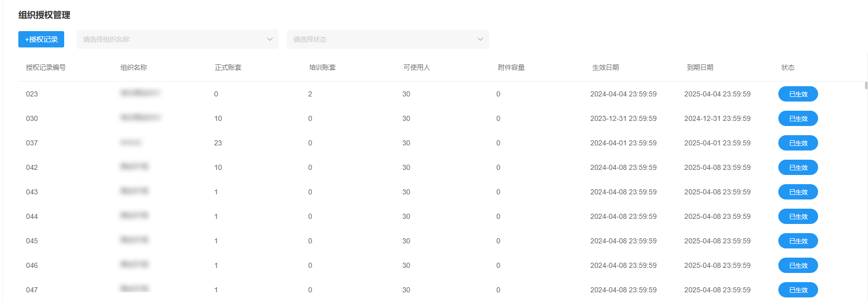
Task: Click chevron arrow of organization name selector
Action: (270, 39)
